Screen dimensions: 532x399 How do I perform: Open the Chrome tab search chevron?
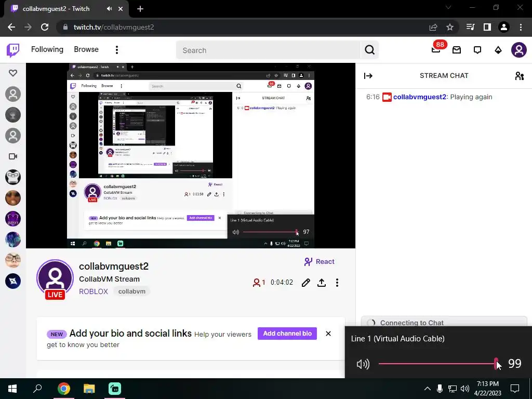point(448,7)
